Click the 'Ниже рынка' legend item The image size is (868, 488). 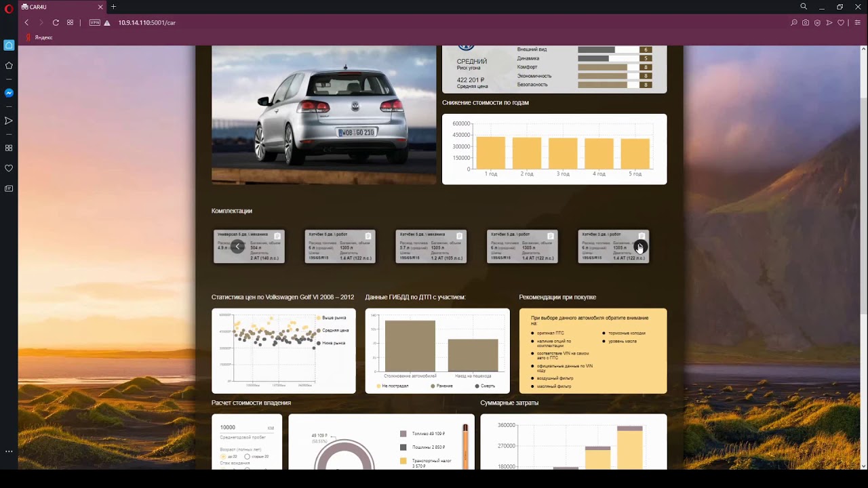point(332,343)
